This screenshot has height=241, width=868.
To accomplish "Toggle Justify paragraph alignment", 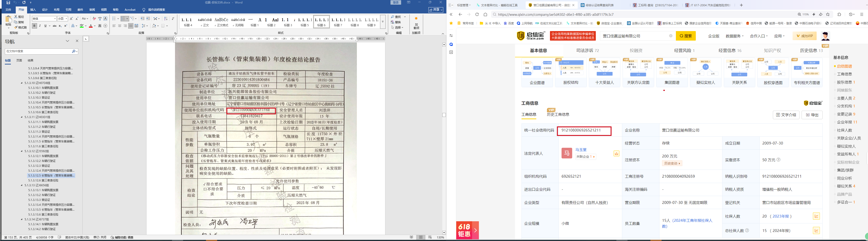I will tap(131, 26).
